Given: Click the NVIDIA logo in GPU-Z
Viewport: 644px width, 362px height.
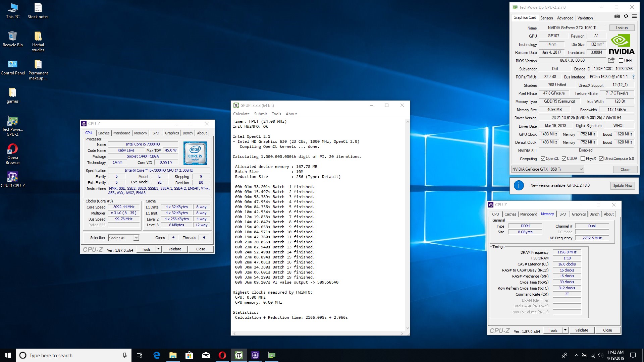Looking at the screenshot, I should click(x=622, y=44).
